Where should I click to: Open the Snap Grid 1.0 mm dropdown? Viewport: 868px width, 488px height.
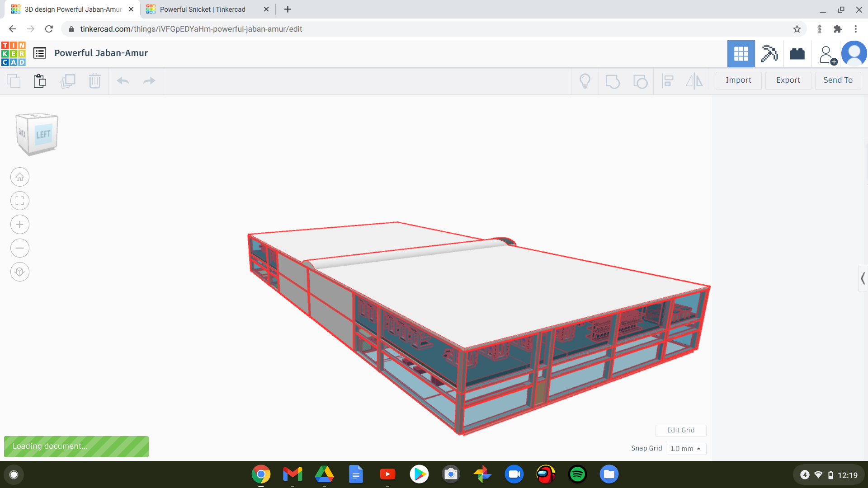click(x=686, y=449)
